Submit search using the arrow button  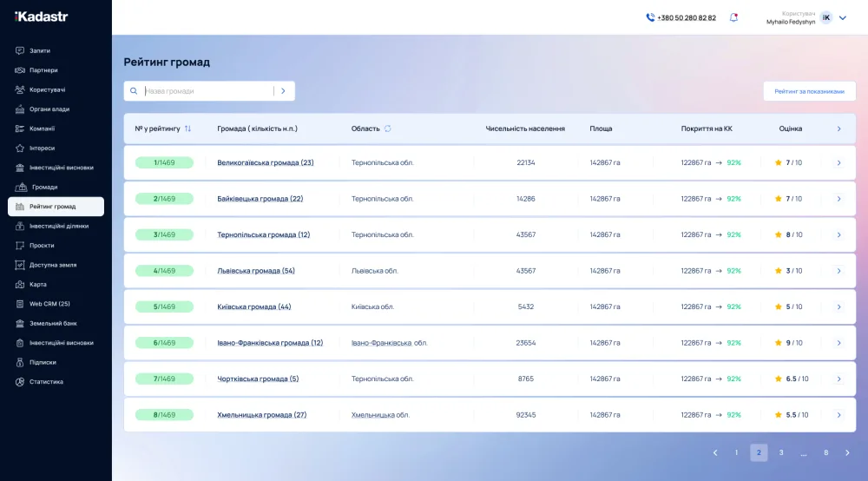click(x=283, y=91)
